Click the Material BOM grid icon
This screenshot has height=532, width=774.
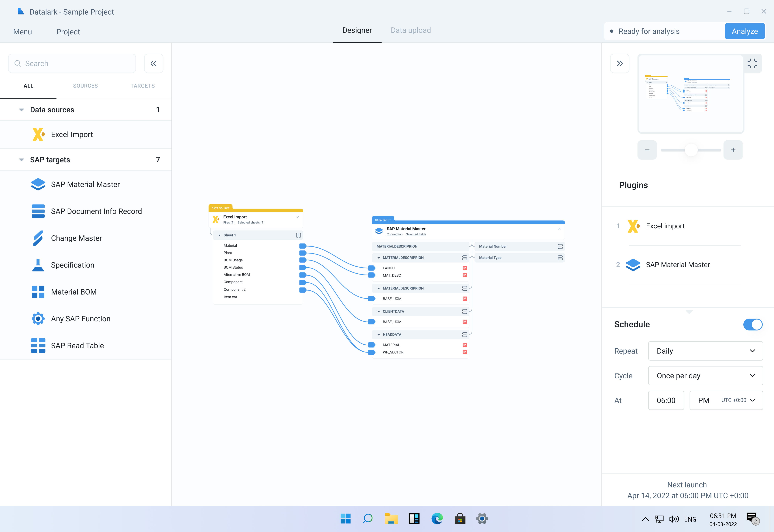coord(38,292)
